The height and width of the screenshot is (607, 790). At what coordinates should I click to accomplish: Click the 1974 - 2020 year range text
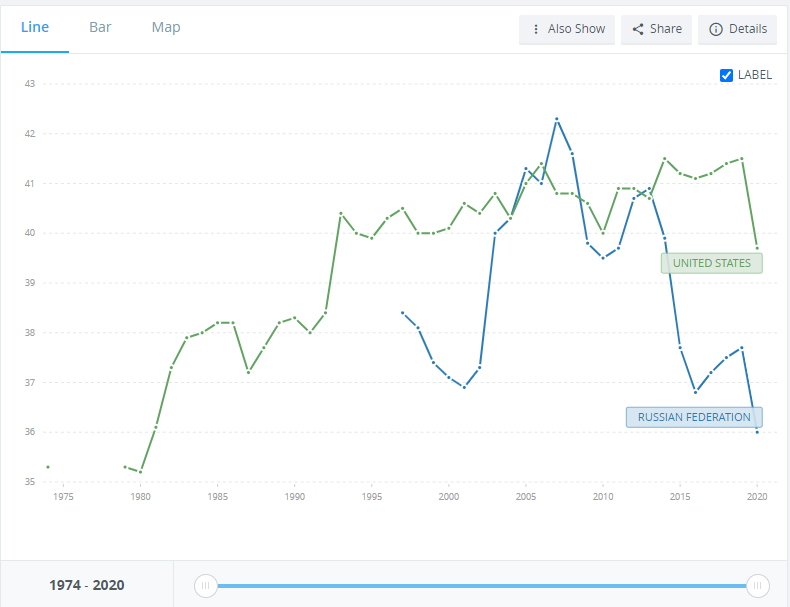87,585
